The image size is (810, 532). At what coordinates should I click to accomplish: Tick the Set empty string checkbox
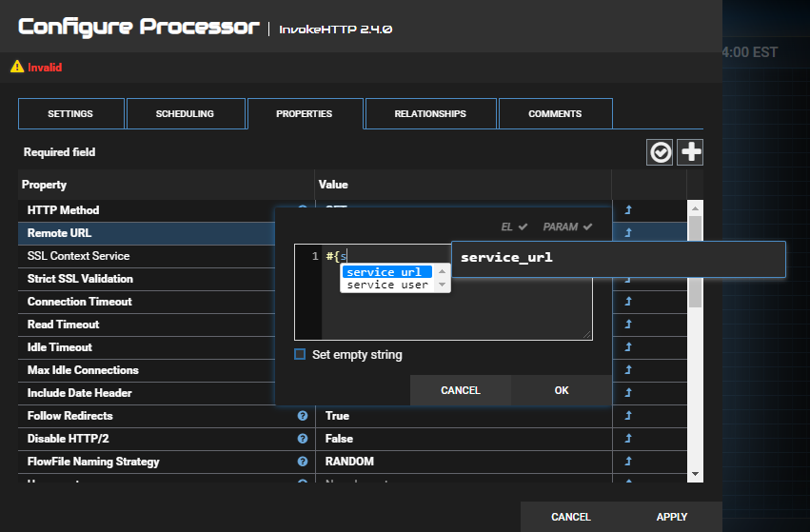pos(300,354)
